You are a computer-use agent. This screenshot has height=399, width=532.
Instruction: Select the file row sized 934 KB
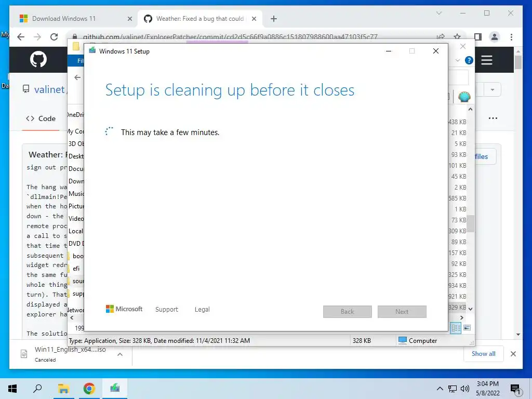pos(458,286)
